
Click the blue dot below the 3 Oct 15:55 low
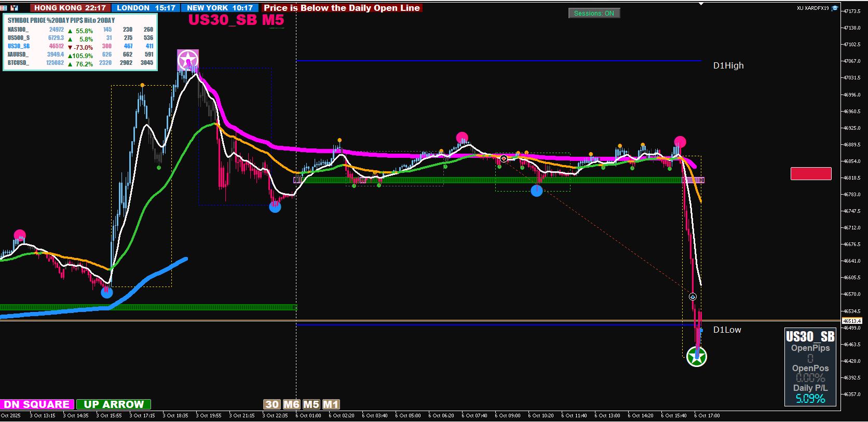coord(106,292)
